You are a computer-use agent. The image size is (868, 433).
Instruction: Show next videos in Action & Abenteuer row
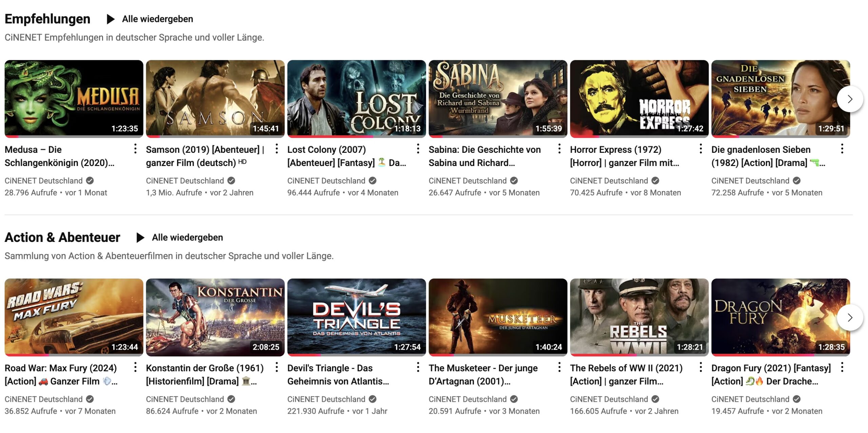pyautogui.click(x=850, y=317)
